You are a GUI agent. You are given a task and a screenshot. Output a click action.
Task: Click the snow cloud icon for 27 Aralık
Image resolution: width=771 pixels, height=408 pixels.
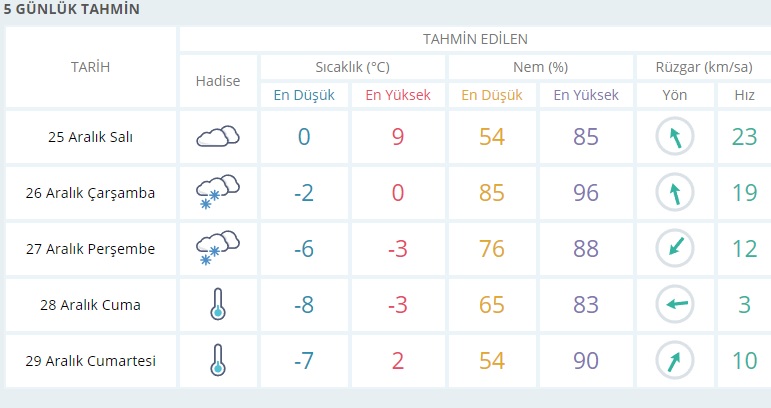tap(218, 249)
